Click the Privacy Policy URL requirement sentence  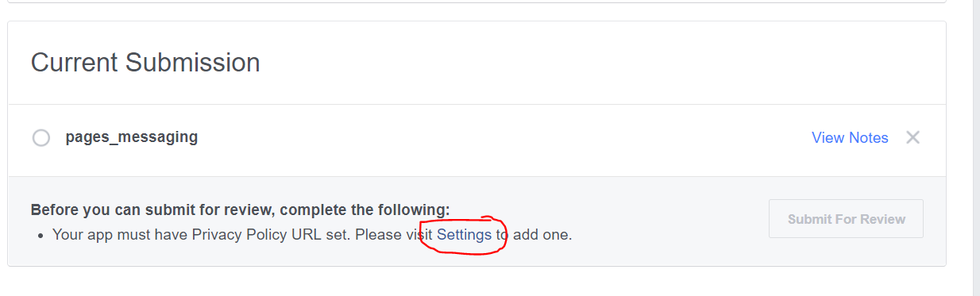pos(312,234)
